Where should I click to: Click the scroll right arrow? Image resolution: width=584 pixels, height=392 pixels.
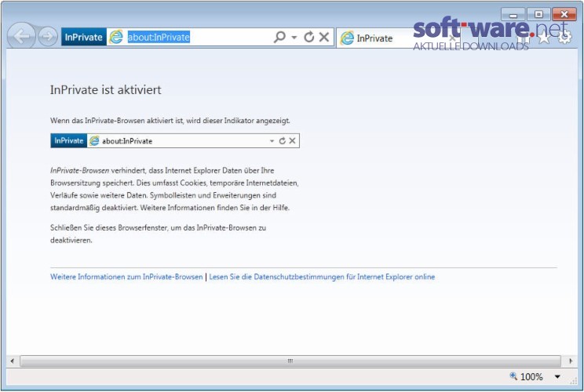(x=571, y=361)
